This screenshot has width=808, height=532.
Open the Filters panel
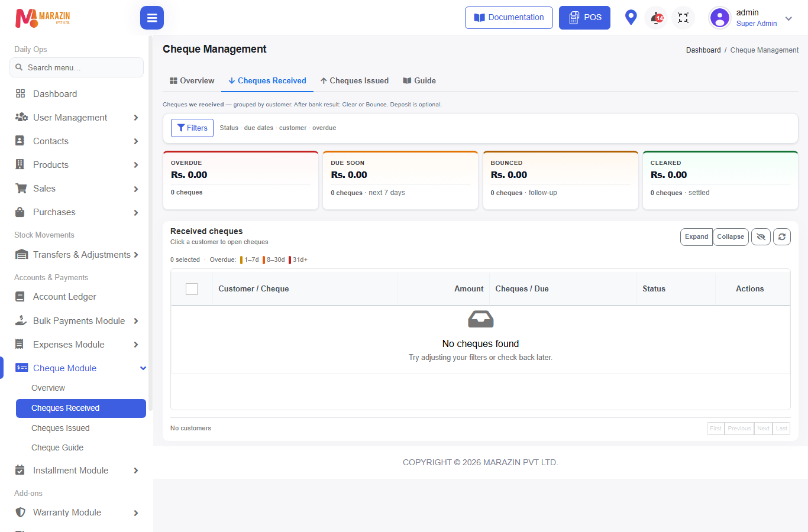[192, 128]
